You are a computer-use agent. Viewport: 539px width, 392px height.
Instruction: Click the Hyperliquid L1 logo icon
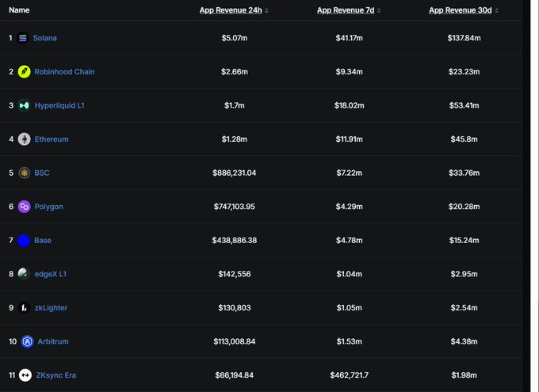(24, 105)
